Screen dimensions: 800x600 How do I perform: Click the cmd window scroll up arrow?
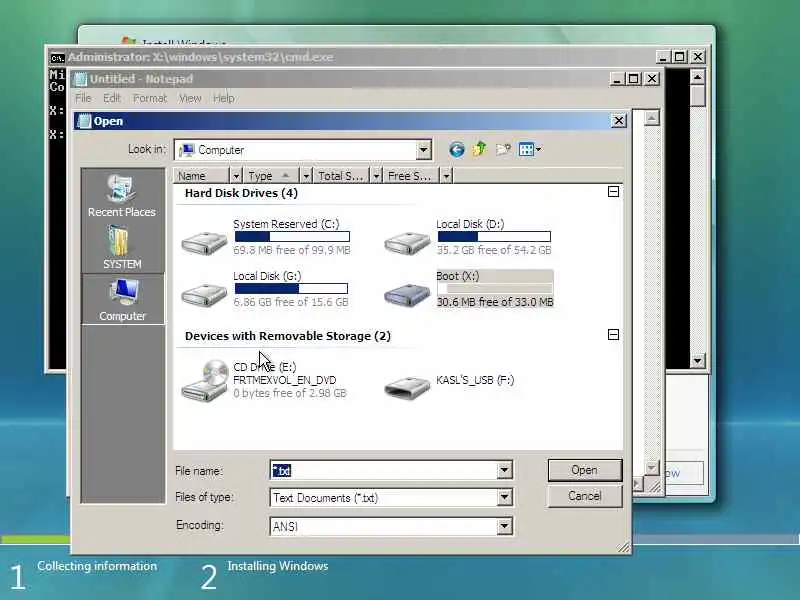click(697, 77)
